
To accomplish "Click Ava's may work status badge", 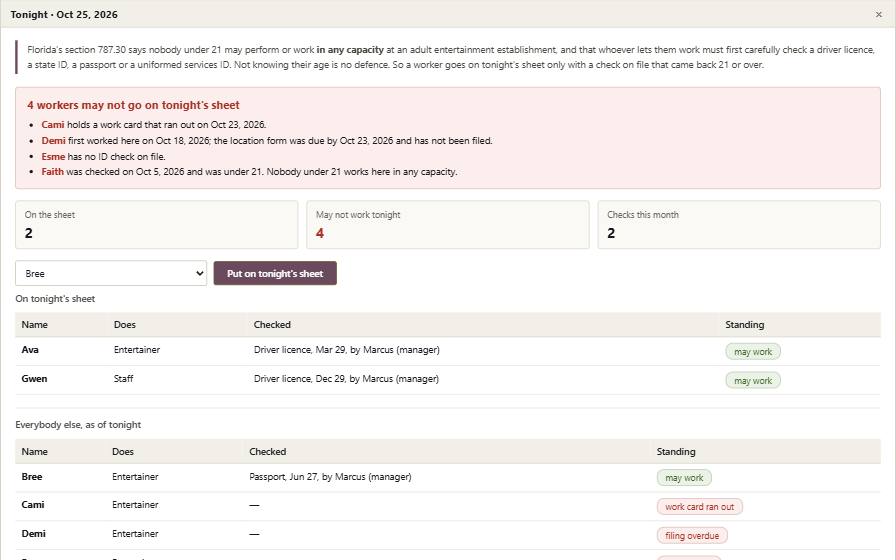I will click(753, 351).
